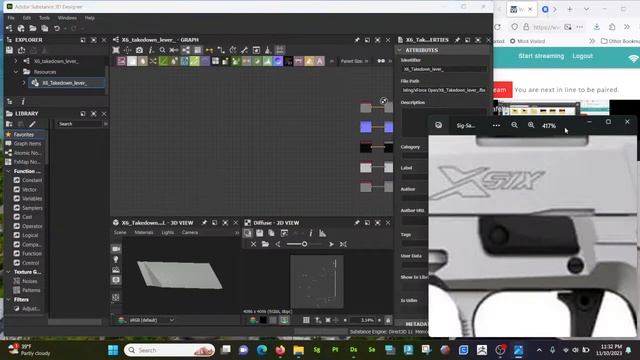Pin the Graph panel
The height and width of the screenshot is (360, 640).
357,40
